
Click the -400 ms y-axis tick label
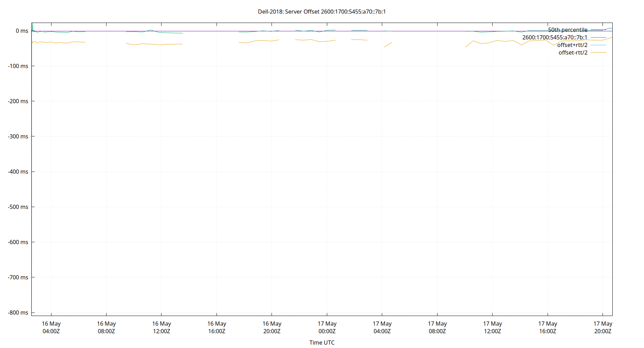coord(19,172)
